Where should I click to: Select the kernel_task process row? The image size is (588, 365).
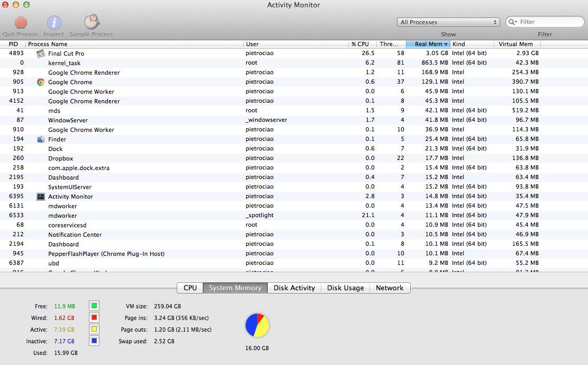coord(294,63)
